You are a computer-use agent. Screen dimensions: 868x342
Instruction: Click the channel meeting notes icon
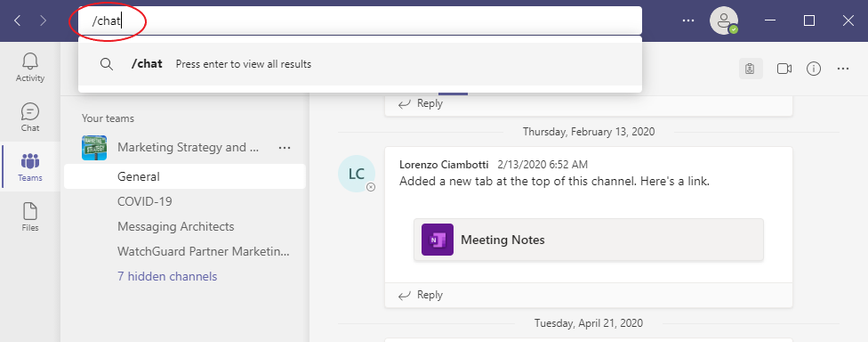pyautogui.click(x=751, y=69)
